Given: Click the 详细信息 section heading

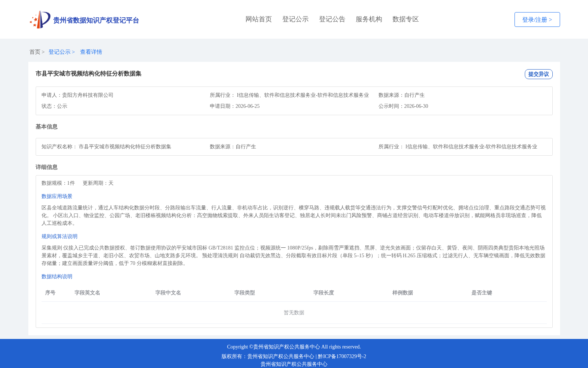Looking at the screenshot, I should coord(47,167).
